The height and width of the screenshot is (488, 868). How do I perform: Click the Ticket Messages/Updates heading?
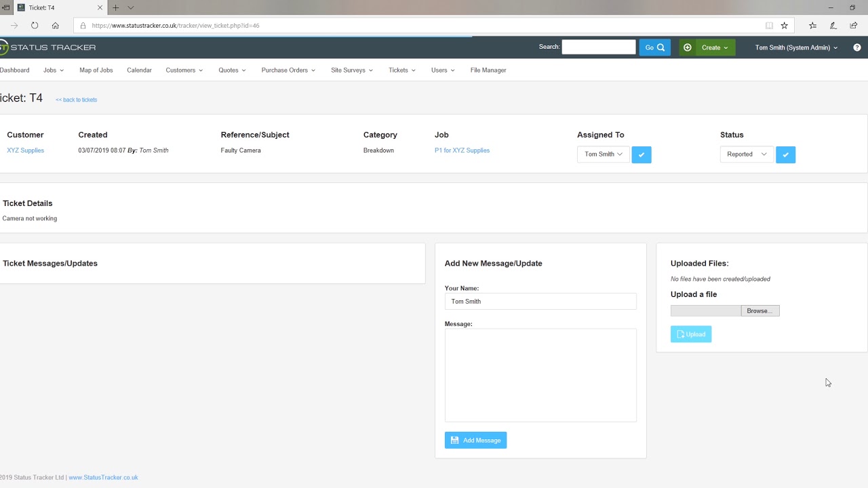(50, 264)
